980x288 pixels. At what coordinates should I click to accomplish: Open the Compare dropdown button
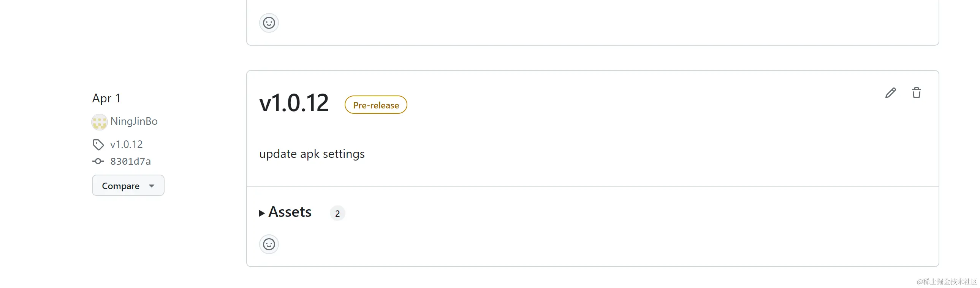coord(128,186)
